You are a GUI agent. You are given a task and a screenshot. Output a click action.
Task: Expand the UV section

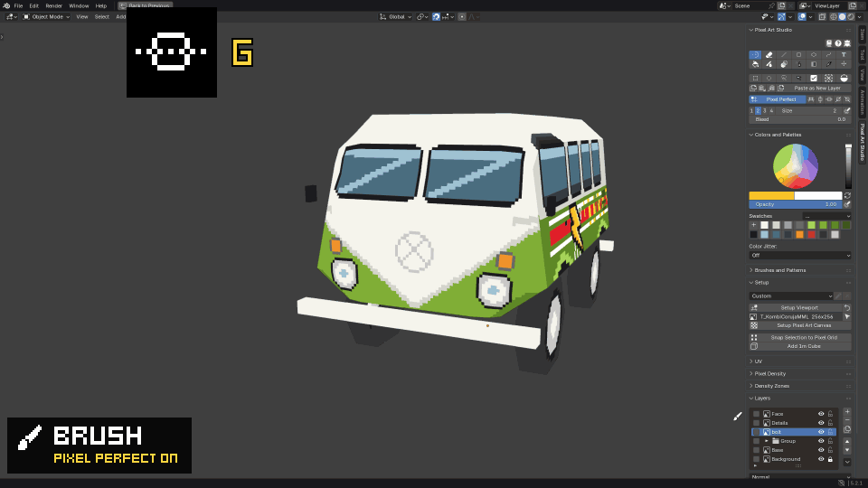point(751,361)
